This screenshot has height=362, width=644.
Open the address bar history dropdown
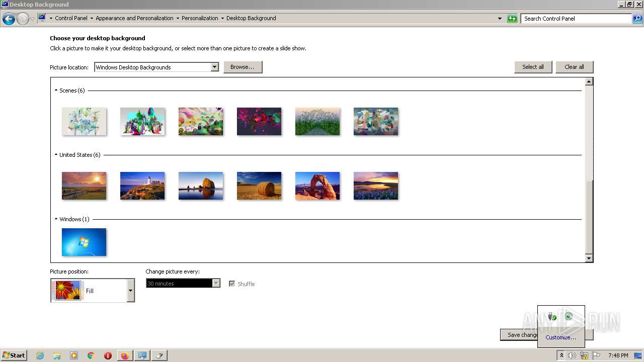500,19
